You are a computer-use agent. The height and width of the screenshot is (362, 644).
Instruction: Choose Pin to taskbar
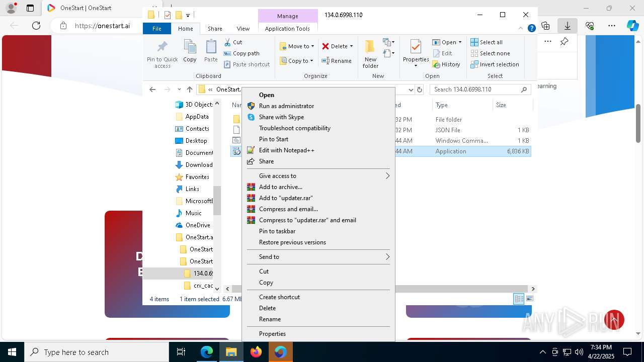click(318, 231)
